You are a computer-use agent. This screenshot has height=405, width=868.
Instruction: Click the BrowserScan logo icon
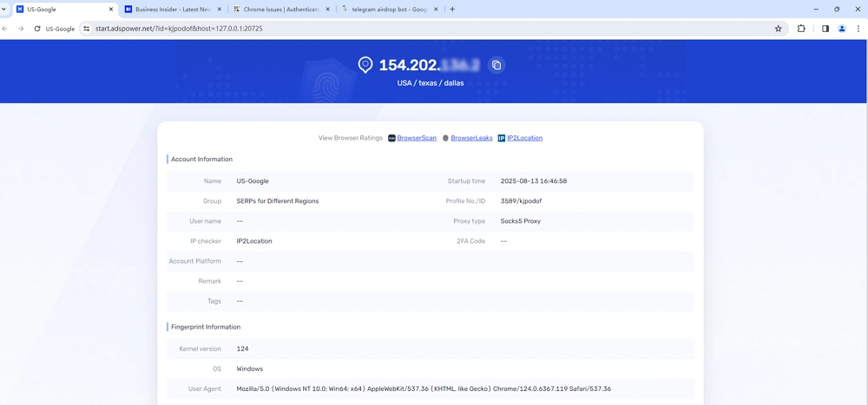tap(391, 138)
